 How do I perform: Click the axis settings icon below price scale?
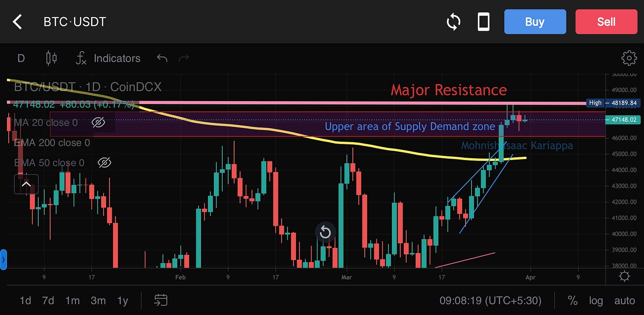tap(624, 276)
